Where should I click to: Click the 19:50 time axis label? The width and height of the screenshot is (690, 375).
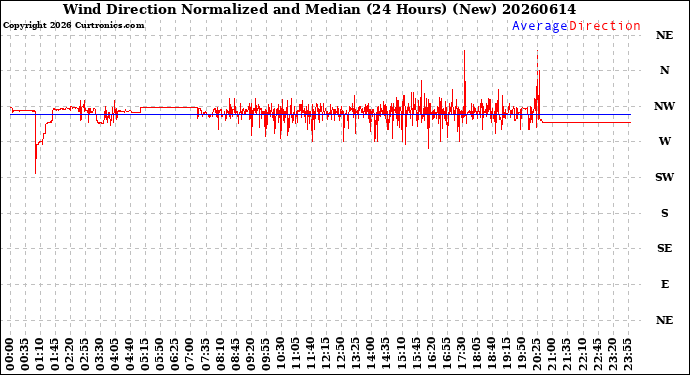point(521,354)
